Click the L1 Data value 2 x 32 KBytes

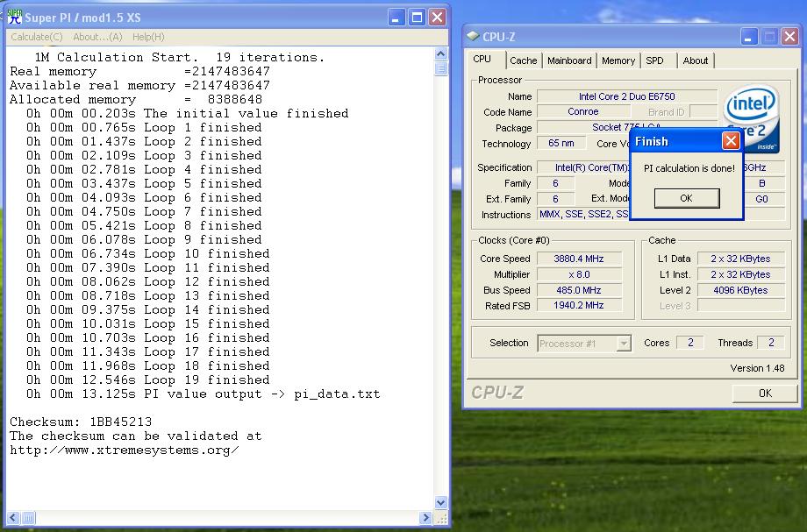(x=740, y=259)
